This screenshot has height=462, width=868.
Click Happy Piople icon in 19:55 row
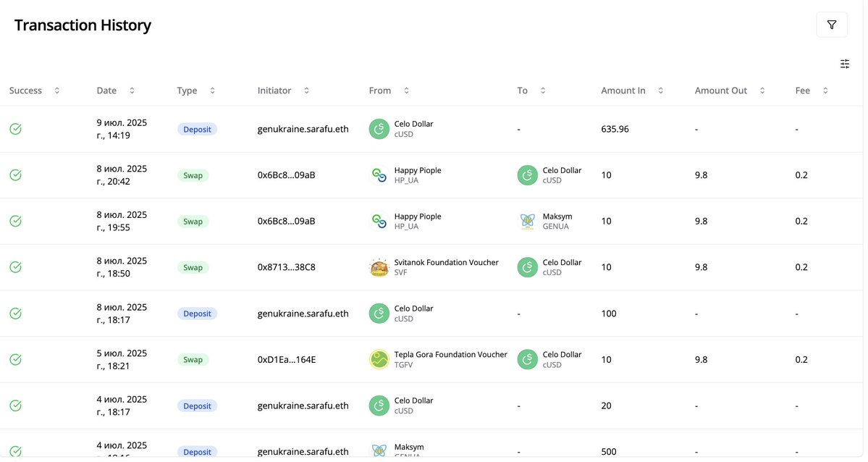coord(379,221)
